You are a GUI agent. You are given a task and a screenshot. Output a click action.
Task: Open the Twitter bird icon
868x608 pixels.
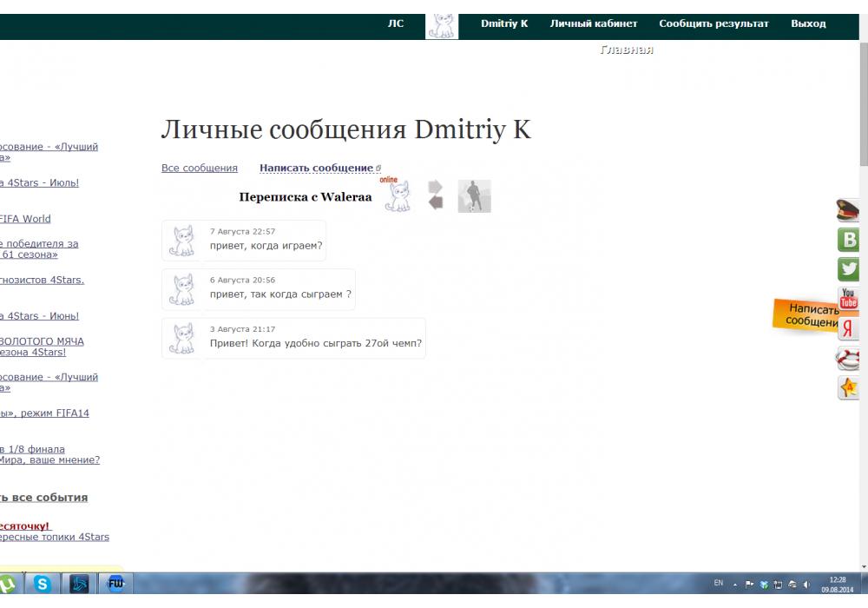(848, 269)
